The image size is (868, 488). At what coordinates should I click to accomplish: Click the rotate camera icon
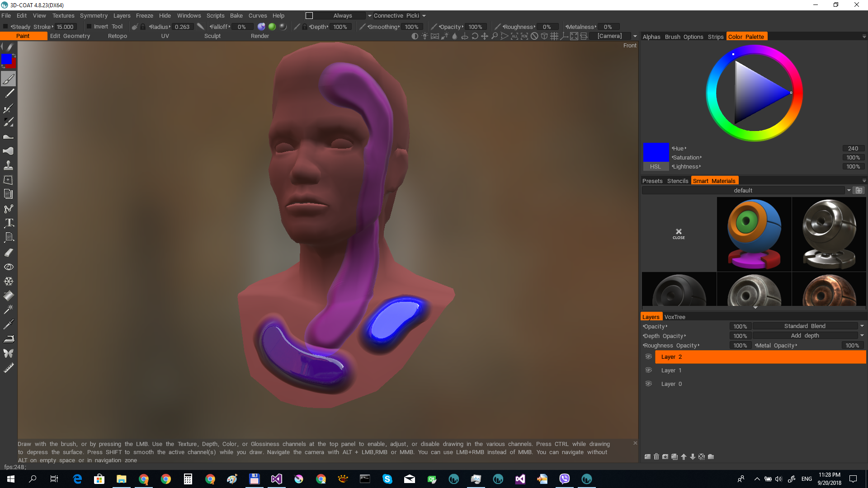pos(475,36)
